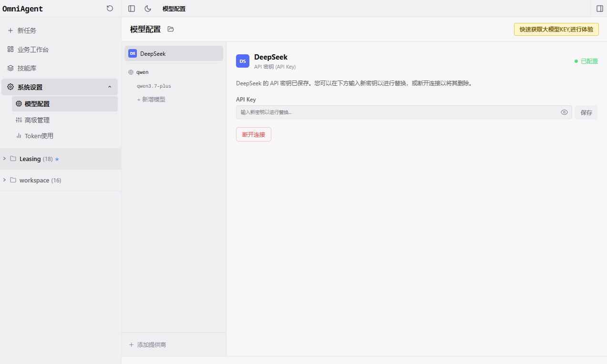Image resolution: width=607 pixels, height=364 pixels.
Task: Switch to dark mode moon icon
Action: coord(148,9)
